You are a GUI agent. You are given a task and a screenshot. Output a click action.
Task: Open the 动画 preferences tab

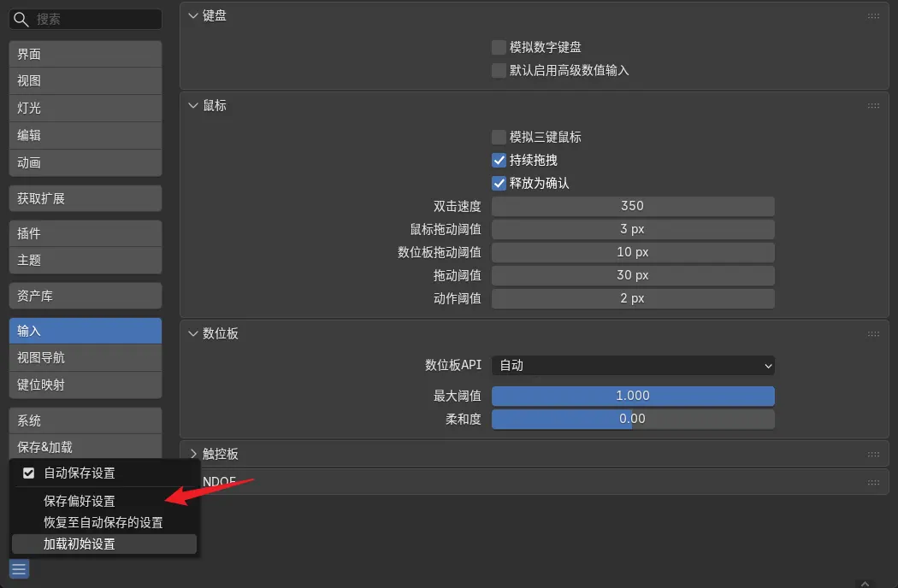tap(86, 163)
